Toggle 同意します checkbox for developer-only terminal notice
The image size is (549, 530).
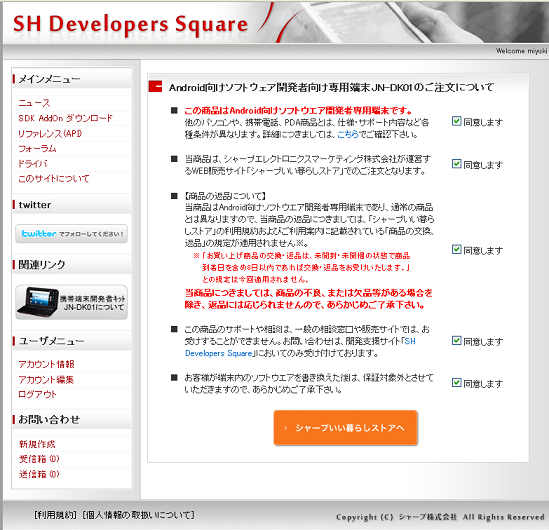[x=457, y=121]
